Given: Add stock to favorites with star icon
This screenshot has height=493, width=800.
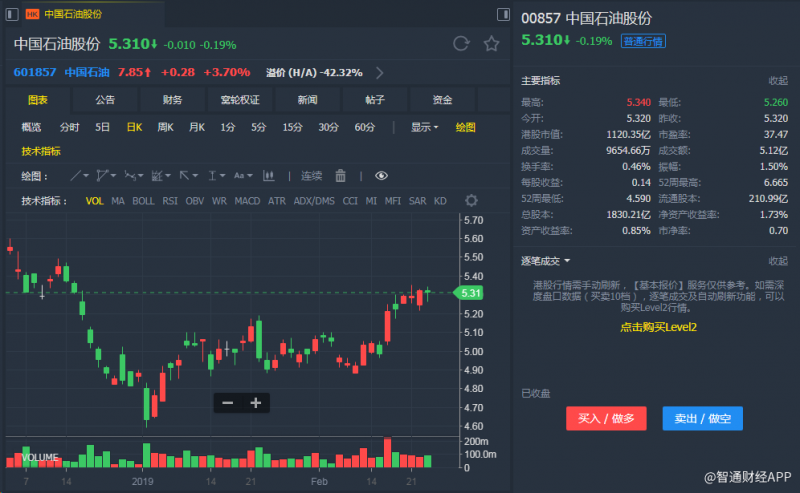Looking at the screenshot, I should click(491, 43).
